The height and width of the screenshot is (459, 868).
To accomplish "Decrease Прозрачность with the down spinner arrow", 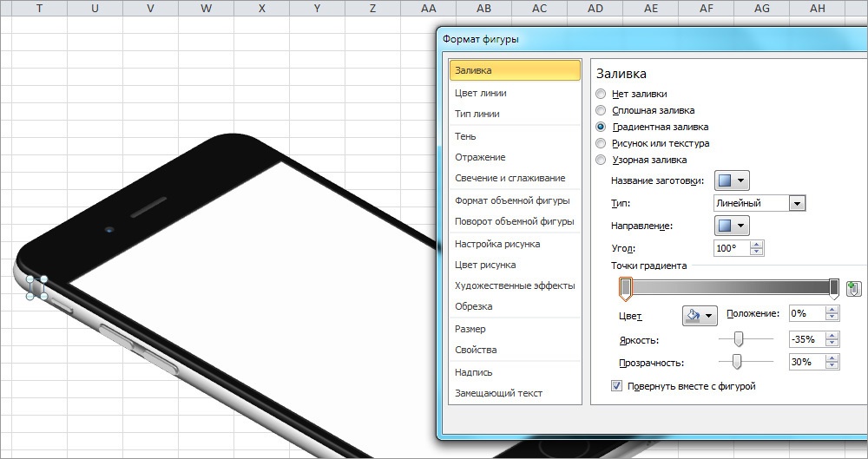I will (832, 366).
